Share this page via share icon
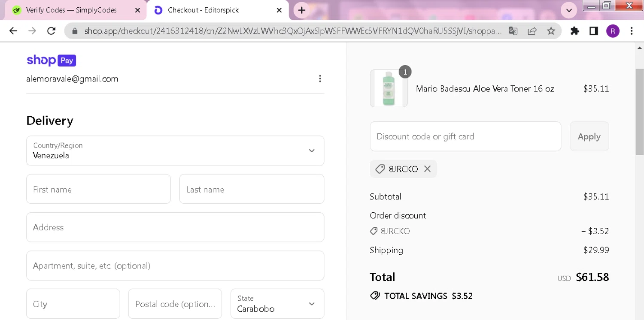The image size is (644, 320). [532, 31]
